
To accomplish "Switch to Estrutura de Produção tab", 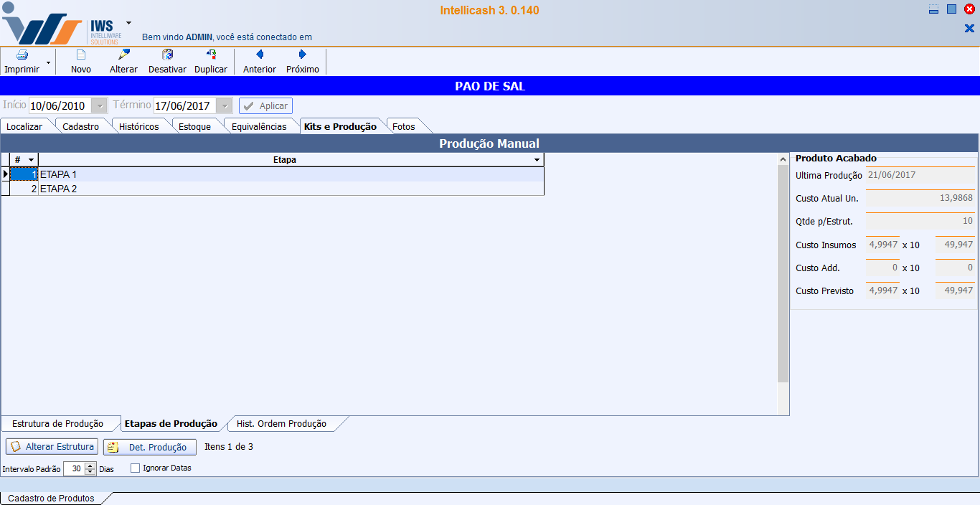I will coord(57,424).
